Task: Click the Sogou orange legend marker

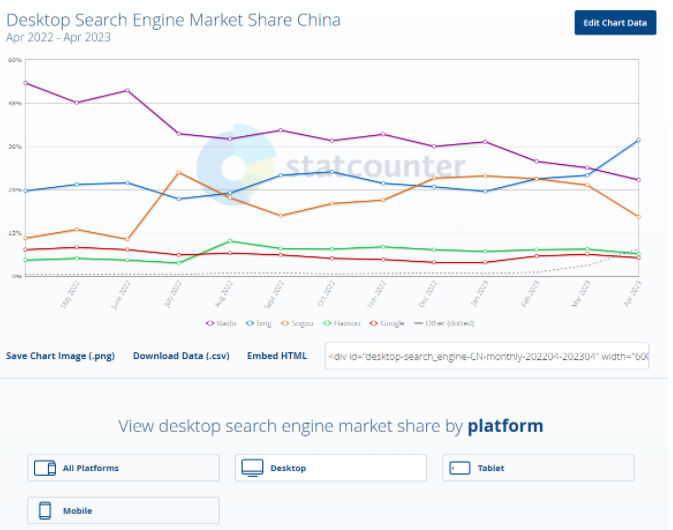Action: (287, 325)
